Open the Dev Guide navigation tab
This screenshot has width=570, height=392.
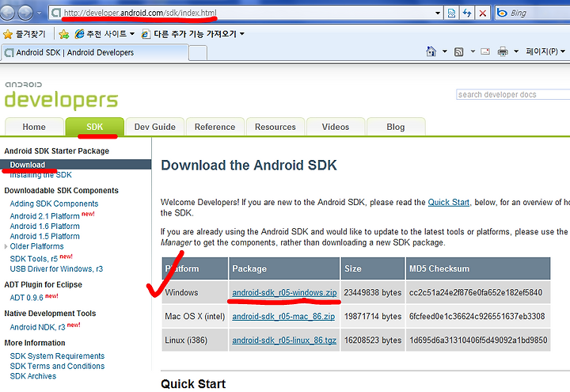155,127
